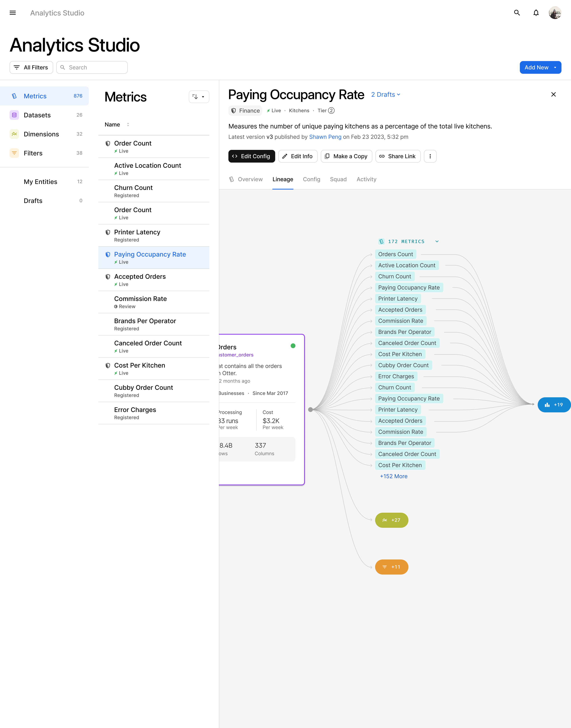Open the notifications bell

pyautogui.click(x=536, y=13)
